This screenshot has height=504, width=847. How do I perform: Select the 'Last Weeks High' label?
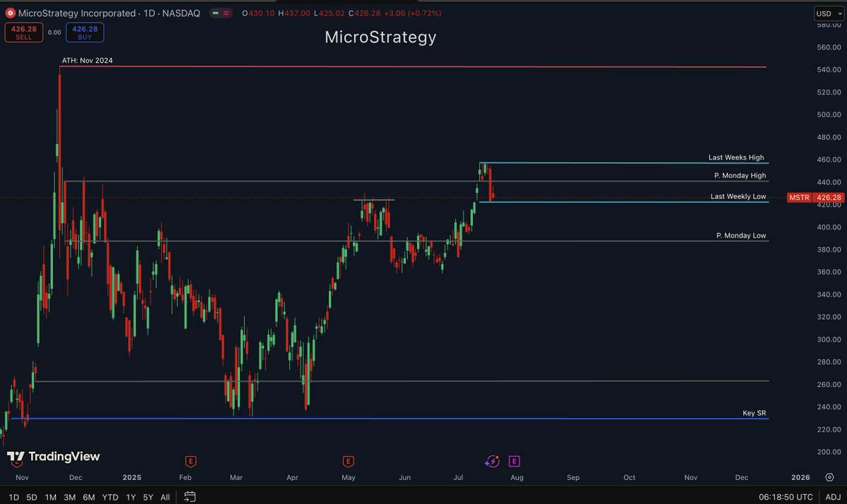[736, 157]
